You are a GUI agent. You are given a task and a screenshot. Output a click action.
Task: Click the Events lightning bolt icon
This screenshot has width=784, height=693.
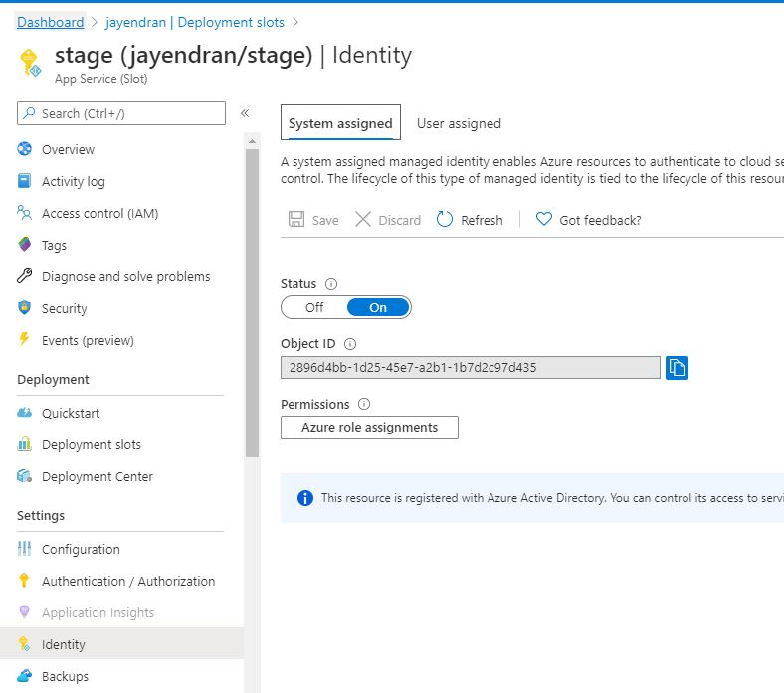(24, 339)
